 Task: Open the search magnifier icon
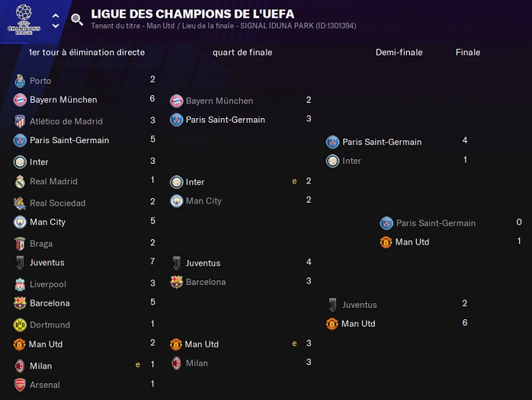(x=77, y=20)
